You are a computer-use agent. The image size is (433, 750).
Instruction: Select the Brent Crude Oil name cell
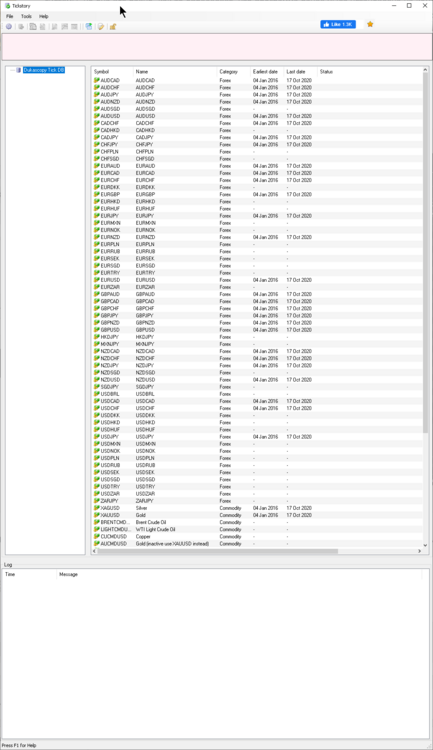tap(151, 522)
